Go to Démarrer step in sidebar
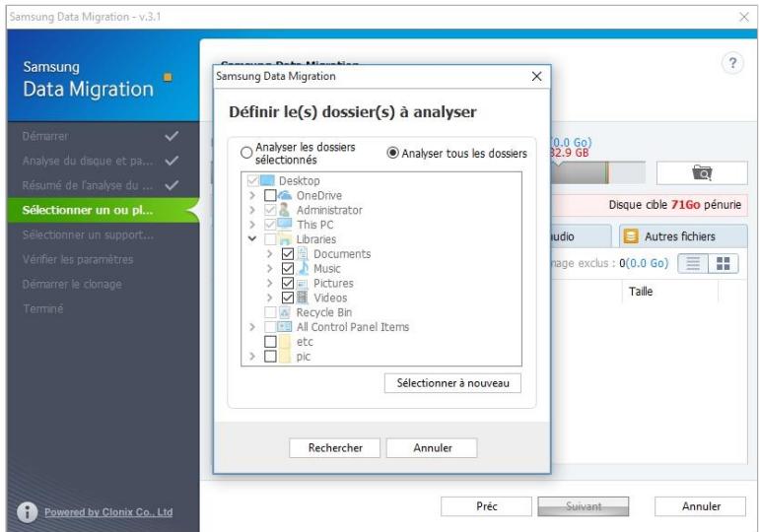The image size is (759, 532). 103,136
